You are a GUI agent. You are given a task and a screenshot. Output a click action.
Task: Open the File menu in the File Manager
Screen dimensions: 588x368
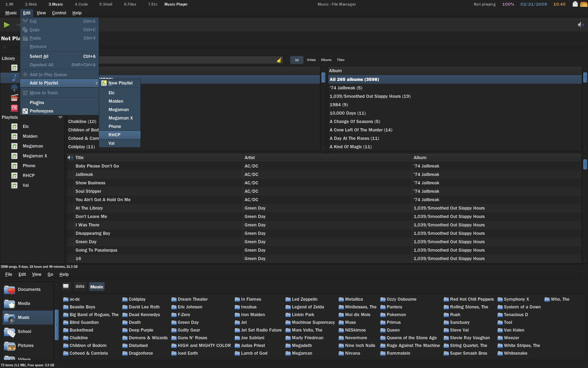click(9, 274)
